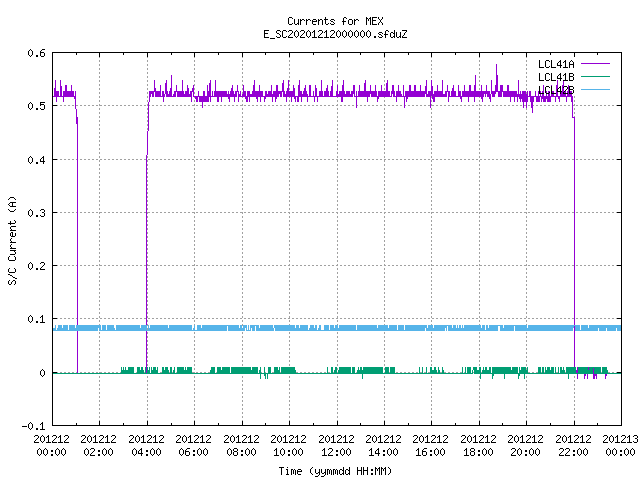Click the x-axis tick 201212 16:00
The image size is (640, 480).
[431, 445]
